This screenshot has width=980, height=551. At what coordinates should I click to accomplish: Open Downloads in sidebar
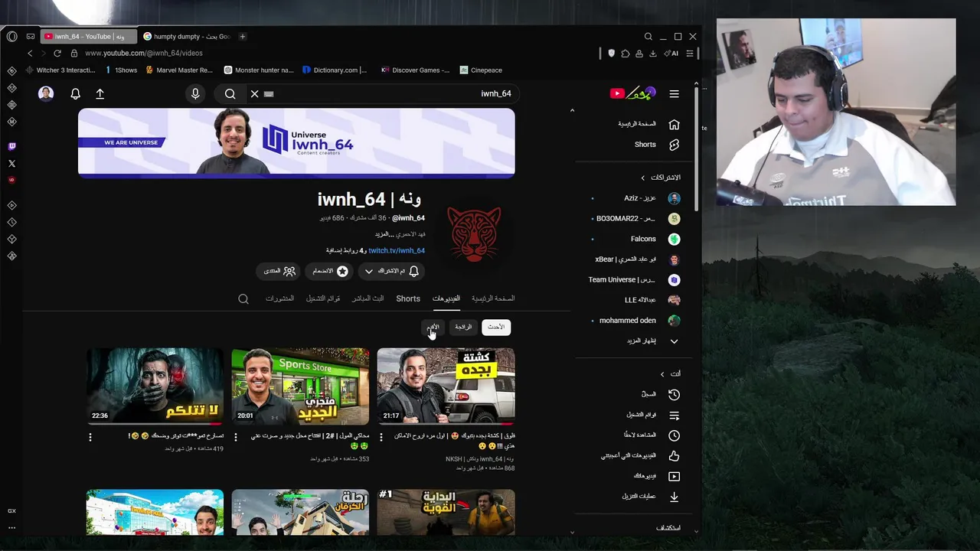click(x=651, y=496)
